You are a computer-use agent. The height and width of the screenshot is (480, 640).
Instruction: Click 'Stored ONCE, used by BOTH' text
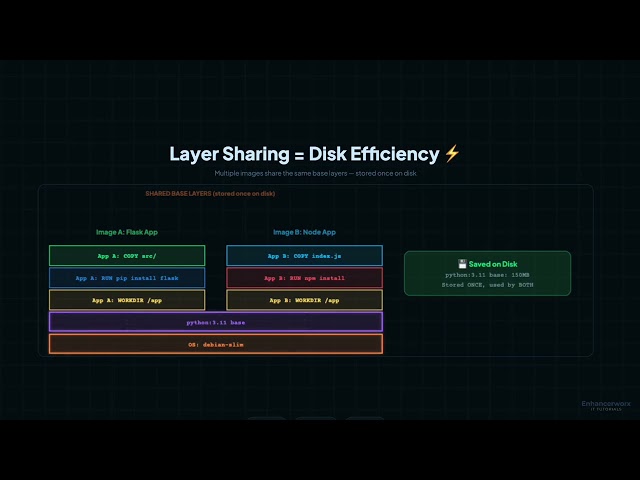[487, 285]
